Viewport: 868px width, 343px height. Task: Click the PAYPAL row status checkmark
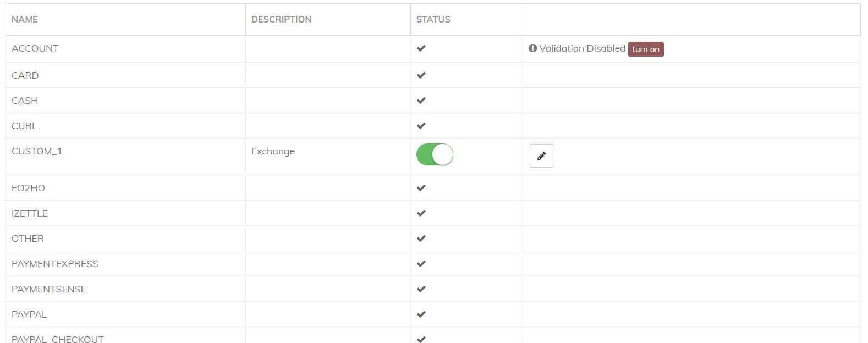(421, 314)
